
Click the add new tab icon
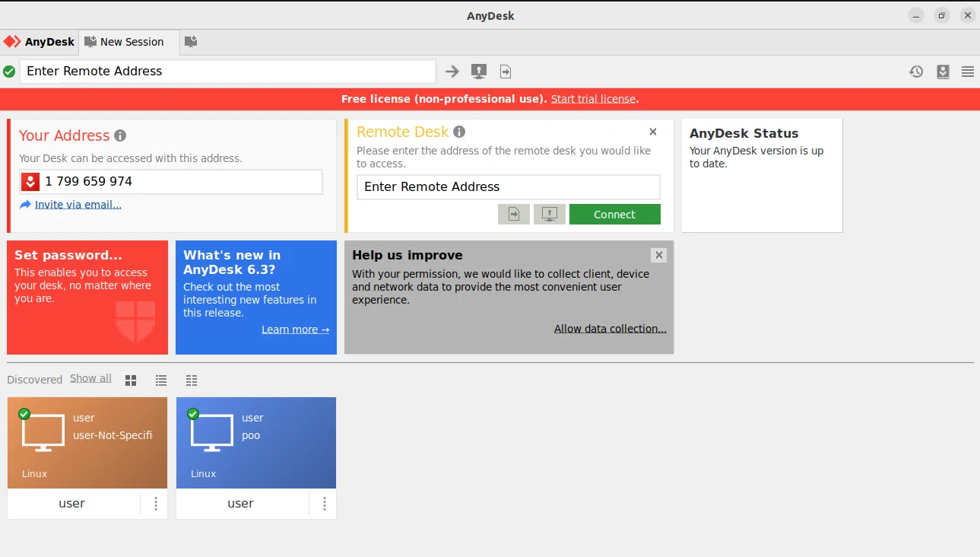191,42
